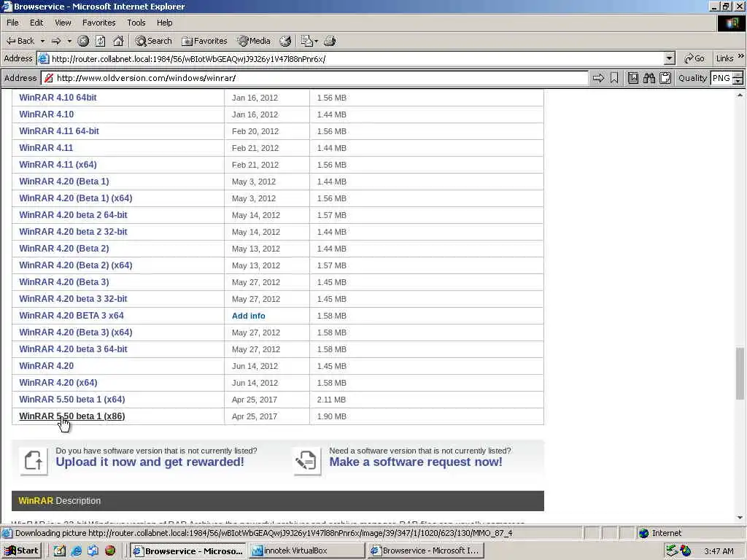The width and height of the screenshot is (747, 560).
Task: Expand the IE address bar dropdown
Action: pyautogui.click(x=670, y=58)
